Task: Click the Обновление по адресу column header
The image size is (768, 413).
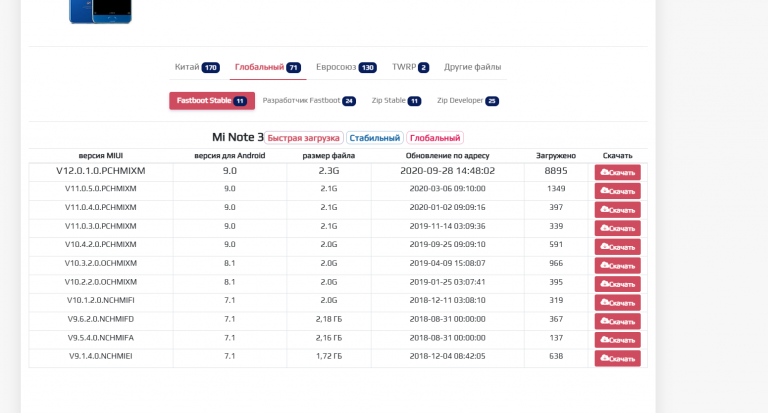Action: 447,156
